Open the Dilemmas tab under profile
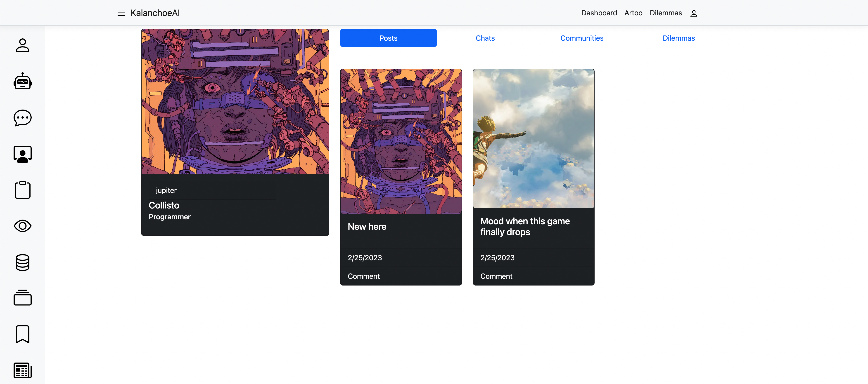Screen dimensions: 868x384 coord(678,38)
